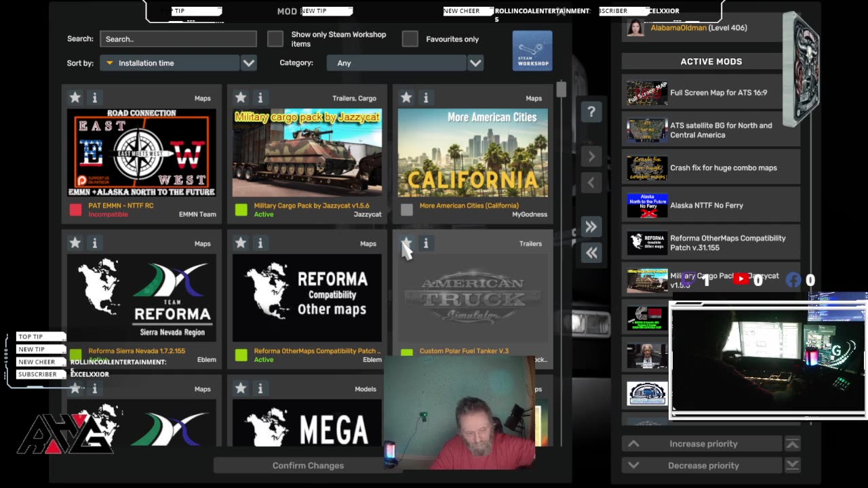The image size is (868, 488).
Task: Click Full Screen Map mod thumbnail
Action: click(647, 93)
